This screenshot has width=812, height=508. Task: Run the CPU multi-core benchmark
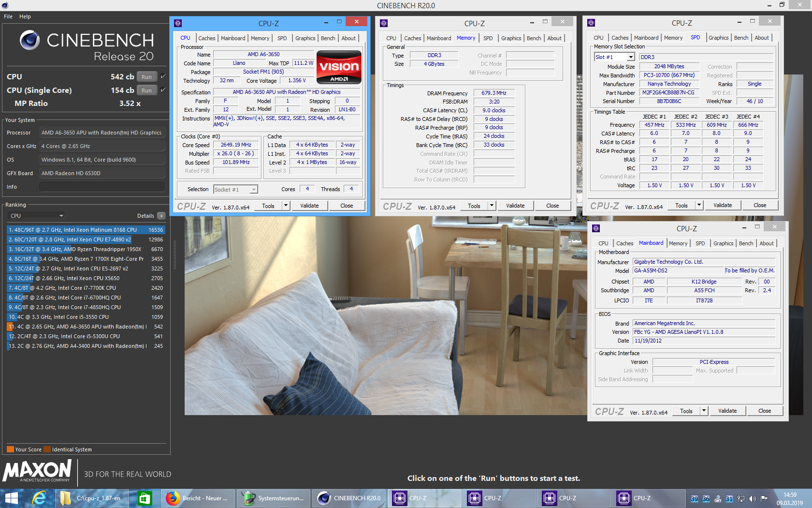coord(147,77)
